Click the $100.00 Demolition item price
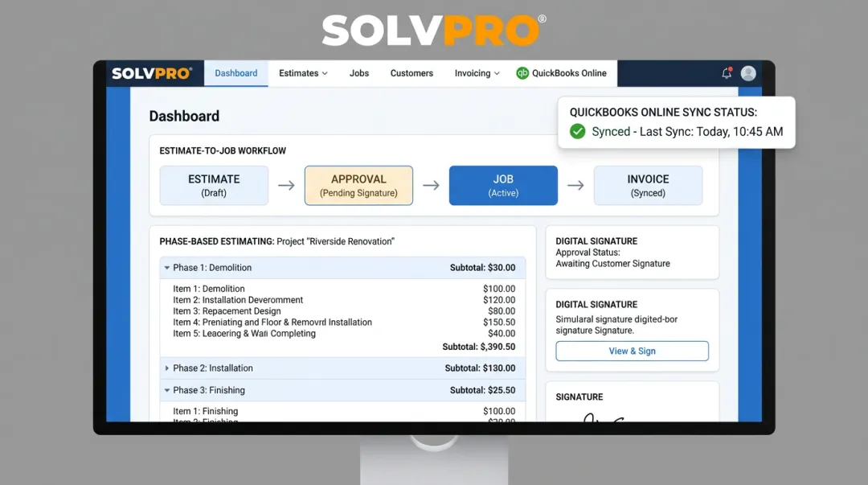Screen dimensions: 868x485 point(499,289)
